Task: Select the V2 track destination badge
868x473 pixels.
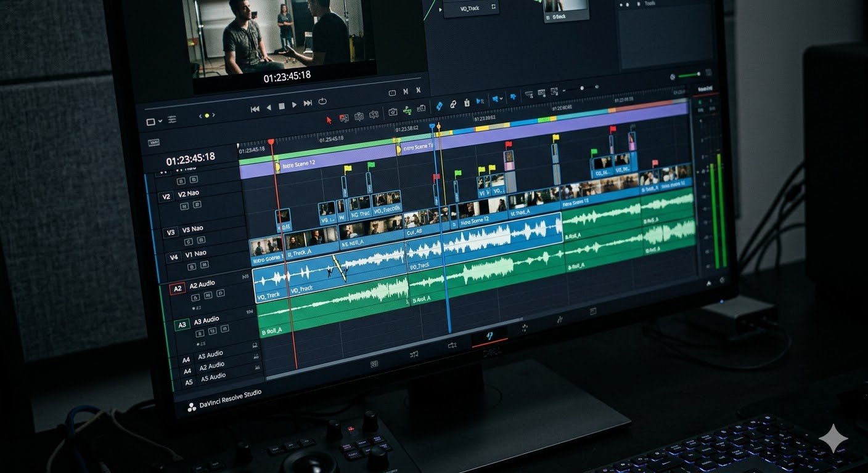Action: pyautogui.click(x=165, y=197)
